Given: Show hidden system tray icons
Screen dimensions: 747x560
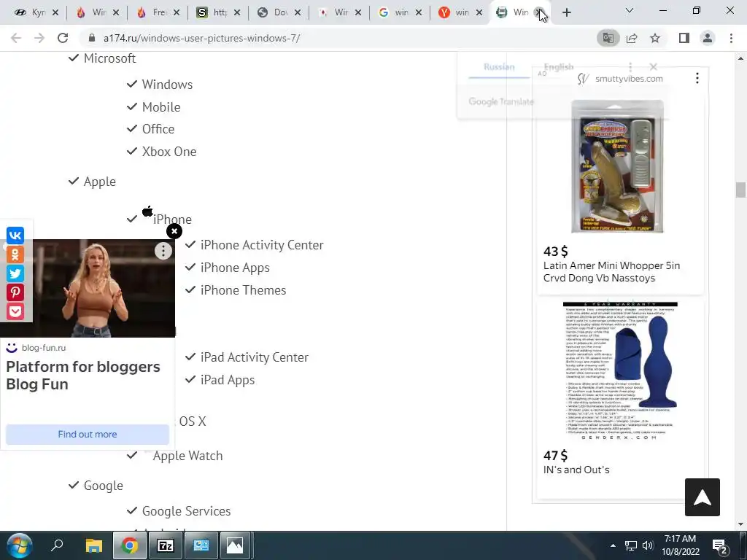Looking at the screenshot, I should (613, 545).
